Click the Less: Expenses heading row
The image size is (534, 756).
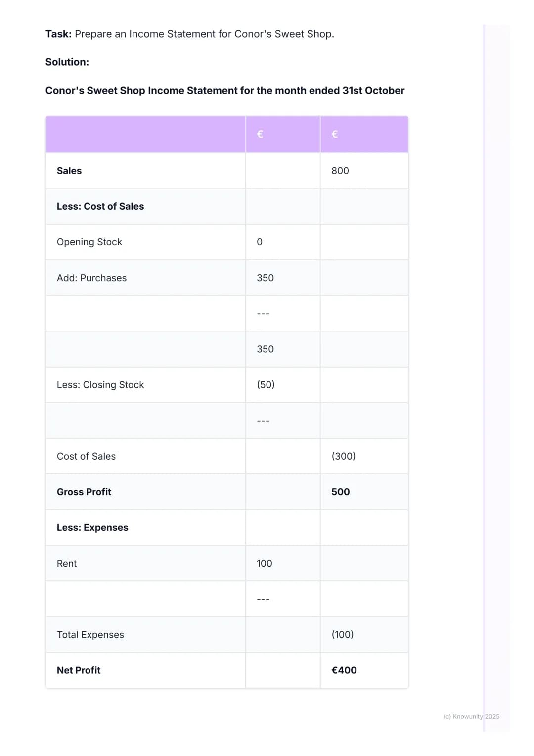tap(227, 527)
